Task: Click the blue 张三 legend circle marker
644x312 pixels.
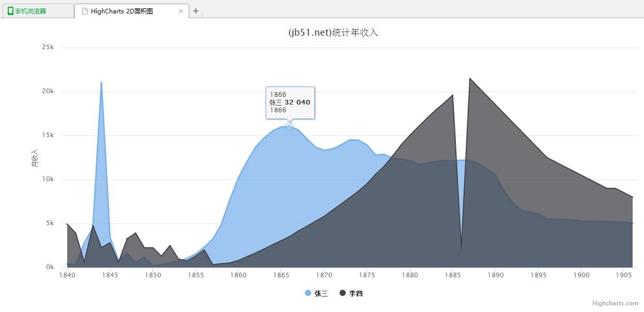Action: coord(308,293)
